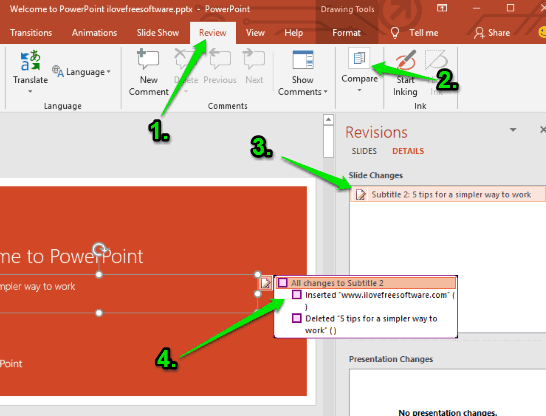Check the Inserted www.ilovefreesoftware.com change
Screen dimensions: 546x416
click(296, 295)
